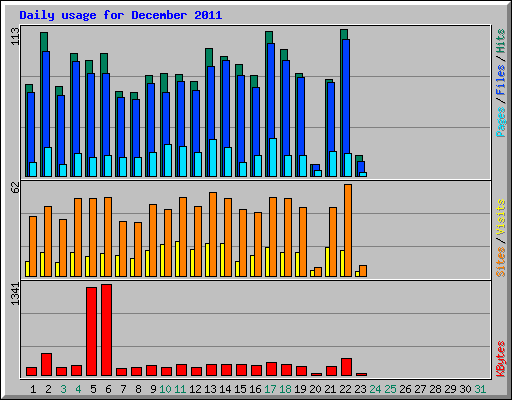Select the blue Files legend label
Screen dimensions: 512x400
(501, 80)
